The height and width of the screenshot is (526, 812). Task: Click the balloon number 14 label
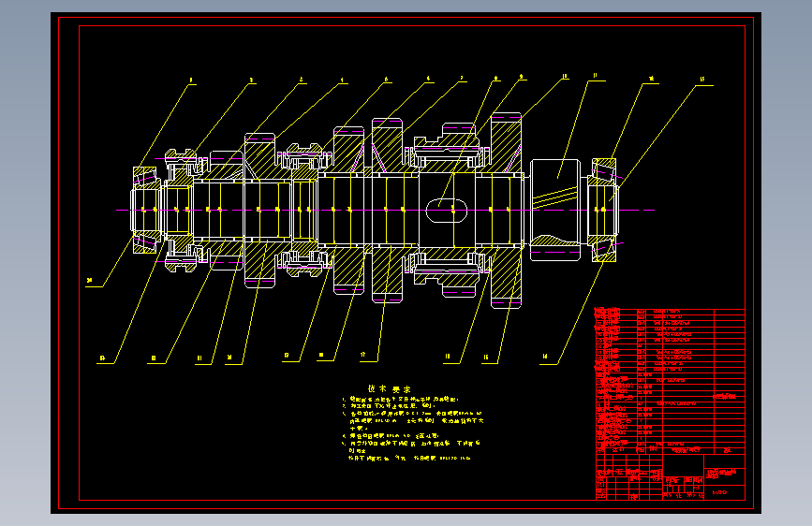tap(545, 357)
